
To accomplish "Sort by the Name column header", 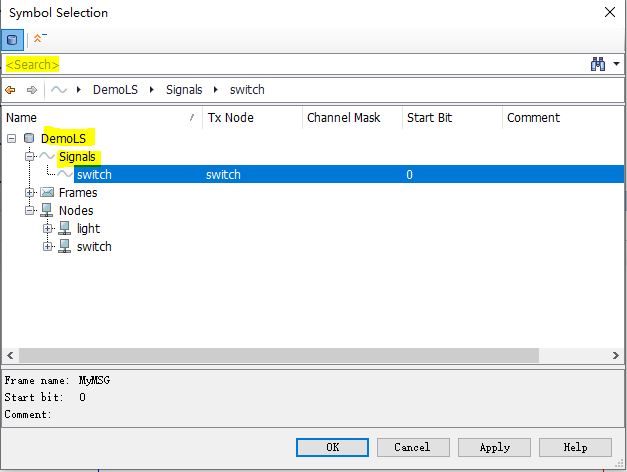I will (x=102, y=118).
